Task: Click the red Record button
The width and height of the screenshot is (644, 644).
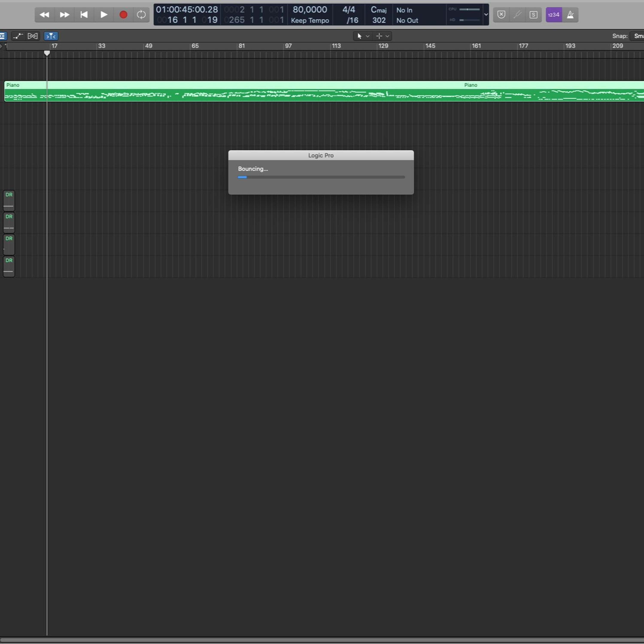Action: [x=123, y=15]
